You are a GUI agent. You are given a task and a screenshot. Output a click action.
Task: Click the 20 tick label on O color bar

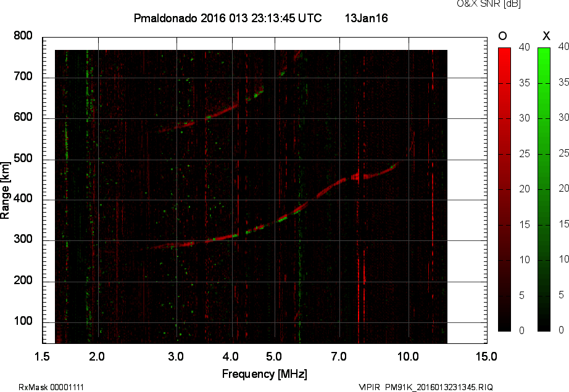[525, 189]
